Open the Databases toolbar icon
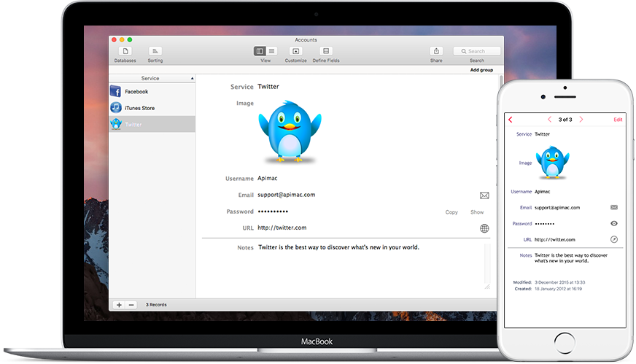636x364 pixels. (x=125, y=51)
